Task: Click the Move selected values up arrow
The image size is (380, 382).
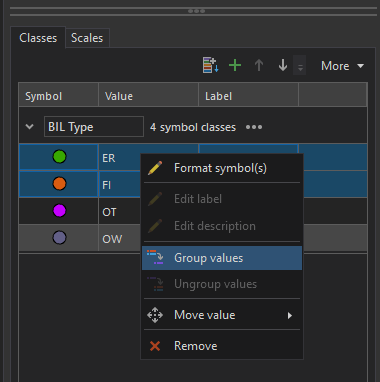Action: point(259,65)
